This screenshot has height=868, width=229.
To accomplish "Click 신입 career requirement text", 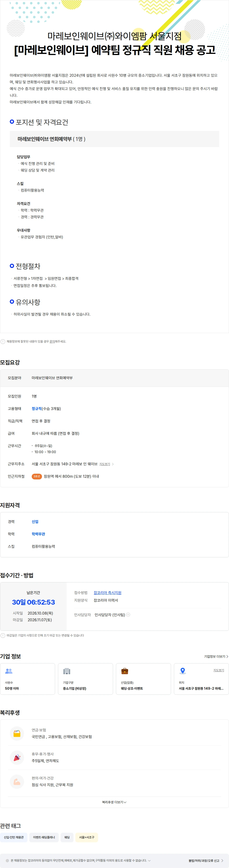I will coord(35,521).
